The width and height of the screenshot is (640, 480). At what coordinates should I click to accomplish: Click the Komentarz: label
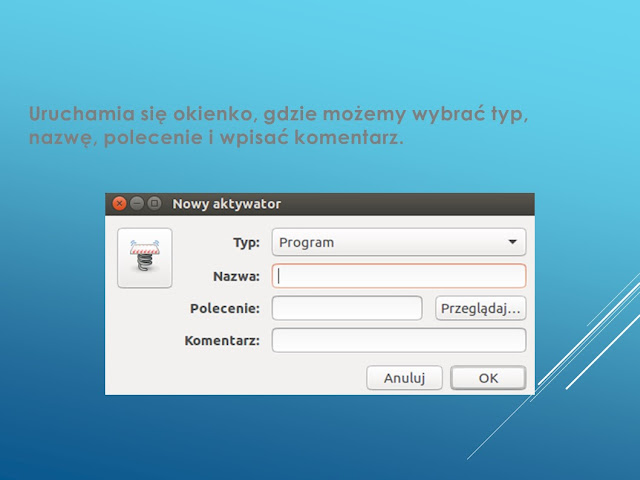(222, 340)
